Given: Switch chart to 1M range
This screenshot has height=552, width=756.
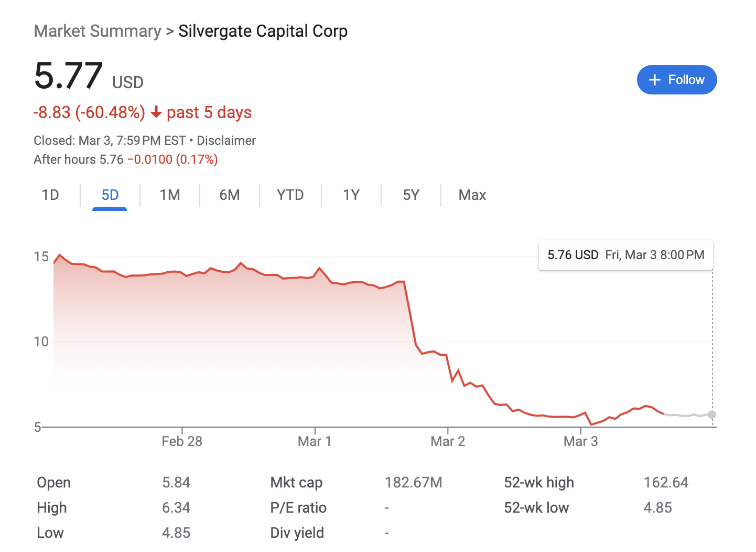Looking at the screenshot, I should point(170,195).
